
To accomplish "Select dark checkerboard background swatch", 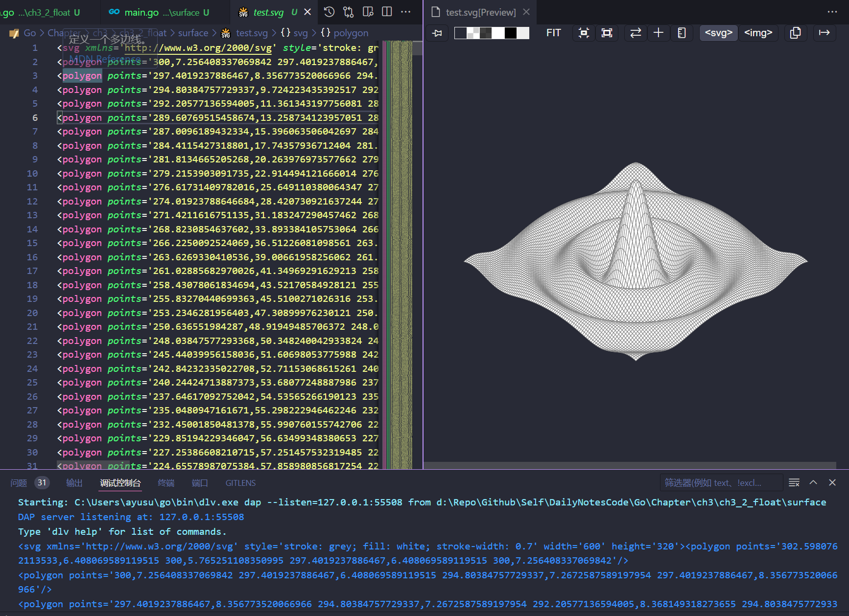I will click(486, 33).
